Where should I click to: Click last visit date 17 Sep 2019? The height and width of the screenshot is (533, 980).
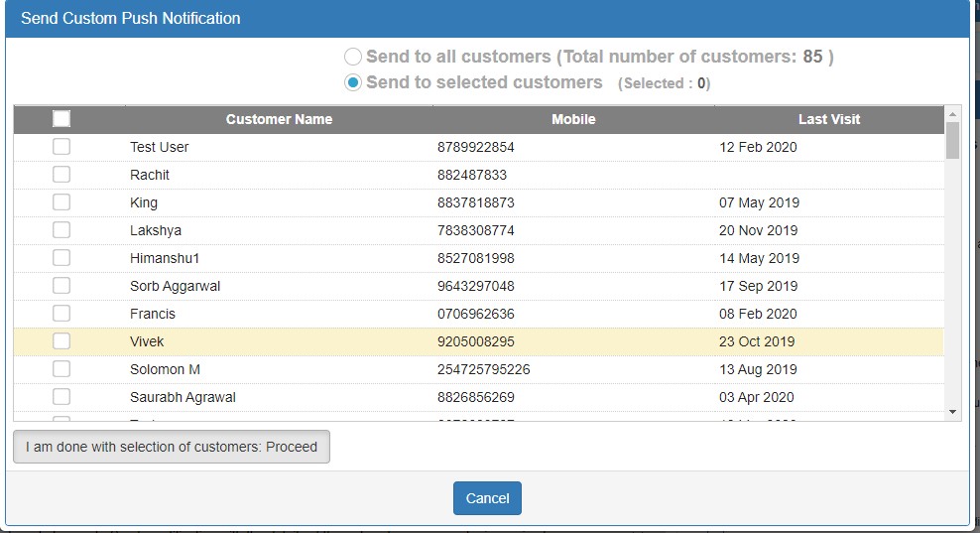coord(758,286)
